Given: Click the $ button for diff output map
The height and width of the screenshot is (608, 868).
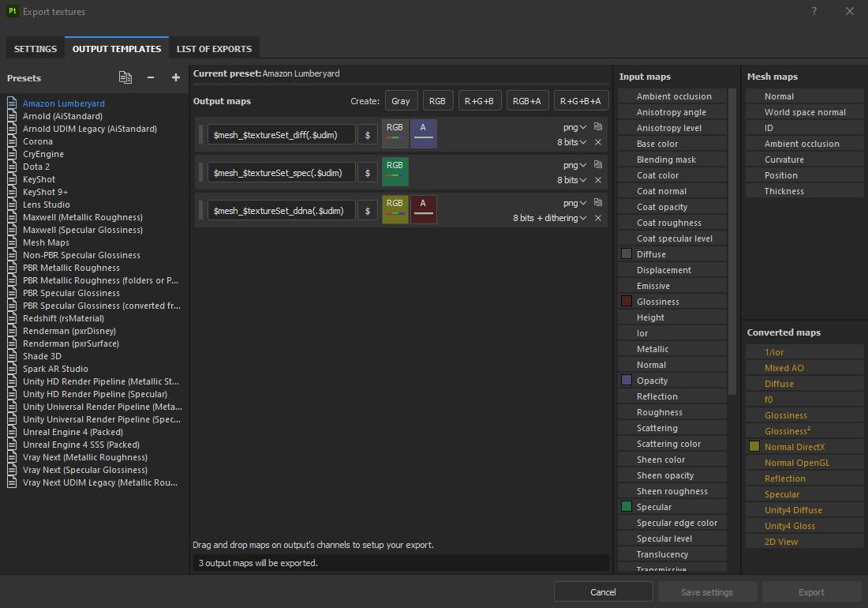Looking at the screenshot, I should pyautogui.click(x=368, y=134).
